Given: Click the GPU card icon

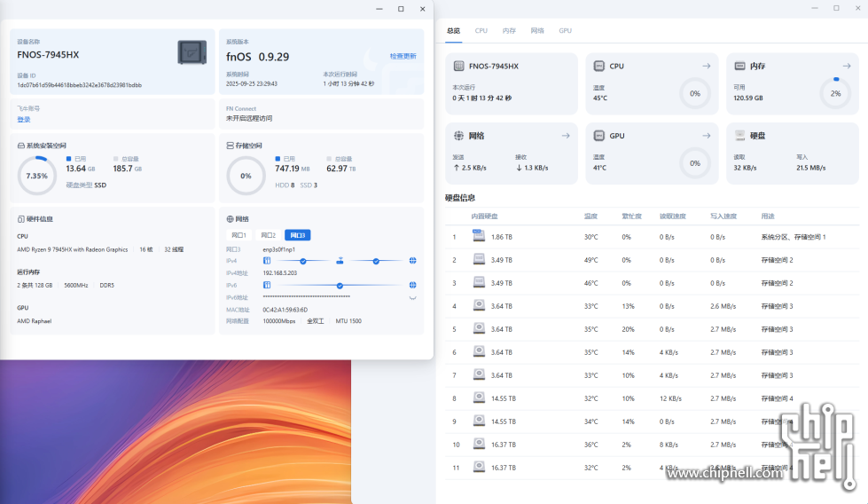Looking at the screenshot, I should tap(599, 136).
